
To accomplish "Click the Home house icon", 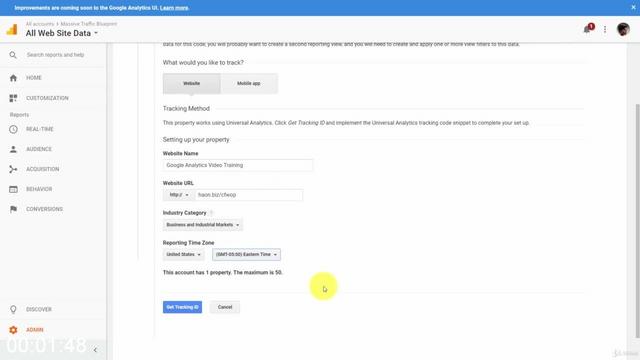I will [13, 78].
